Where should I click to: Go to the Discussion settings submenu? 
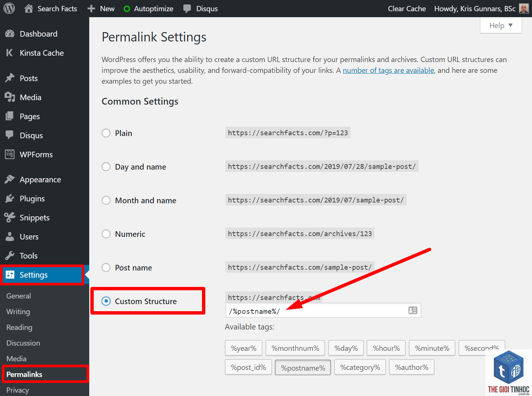coord(23,343)
